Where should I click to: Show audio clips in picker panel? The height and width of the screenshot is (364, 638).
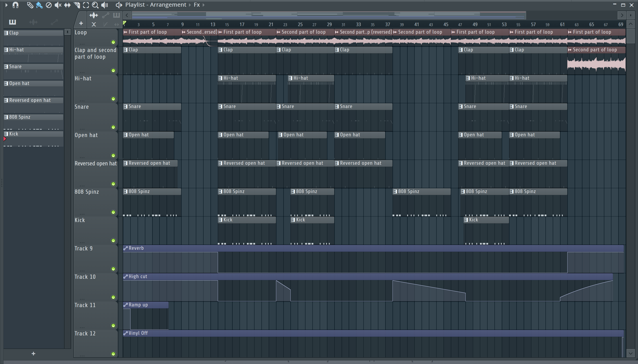pos(33,22)
